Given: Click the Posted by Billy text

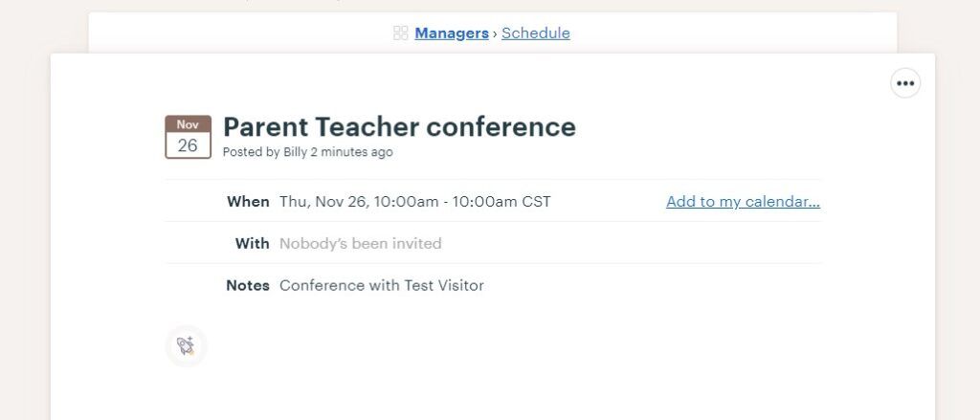Looking at the screenshot, I should click(265, 152).
